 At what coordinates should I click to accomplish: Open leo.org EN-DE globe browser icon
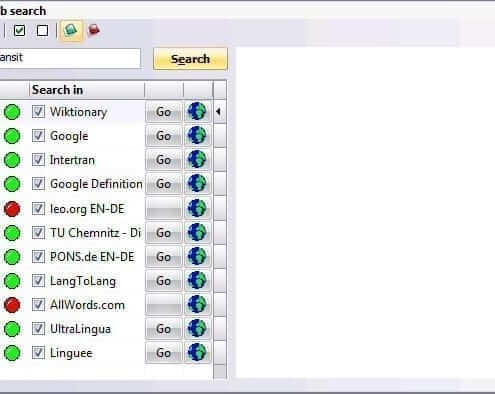197,208
